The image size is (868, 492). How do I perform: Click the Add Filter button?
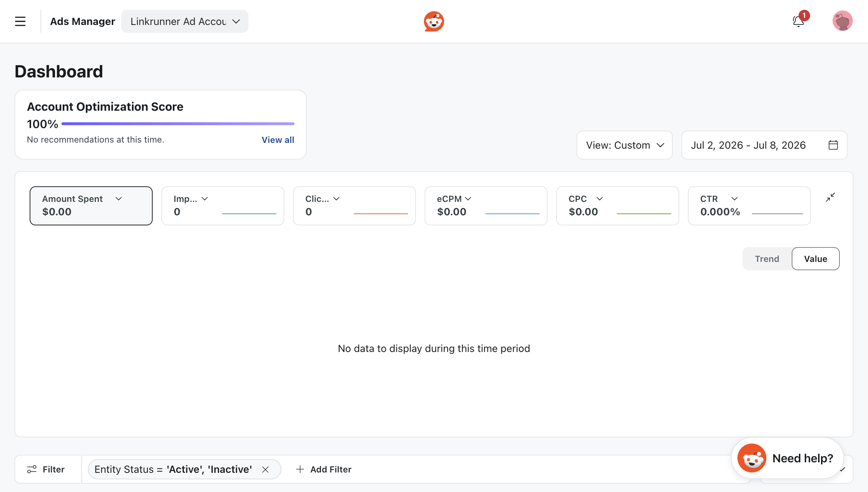click(x=324, y=469)
